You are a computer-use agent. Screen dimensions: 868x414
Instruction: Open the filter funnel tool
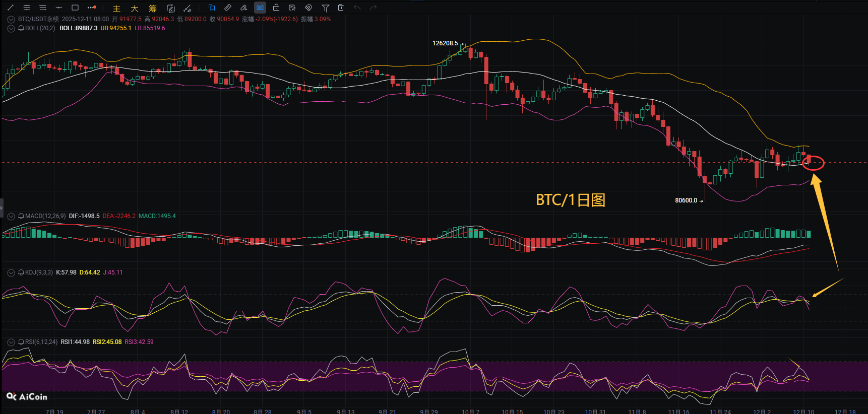[x=325, y=8]
